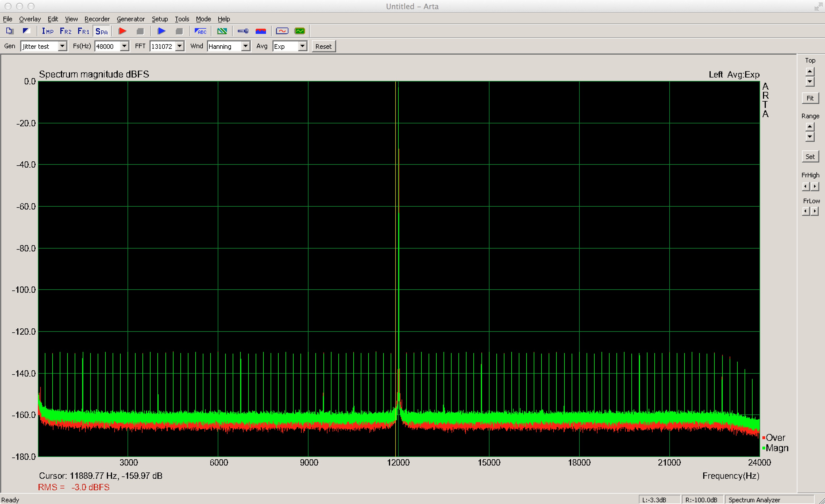Open the Gen Jitter test dropdown
825x504 pixels.
pyautogui.click(x=62, y=46)
